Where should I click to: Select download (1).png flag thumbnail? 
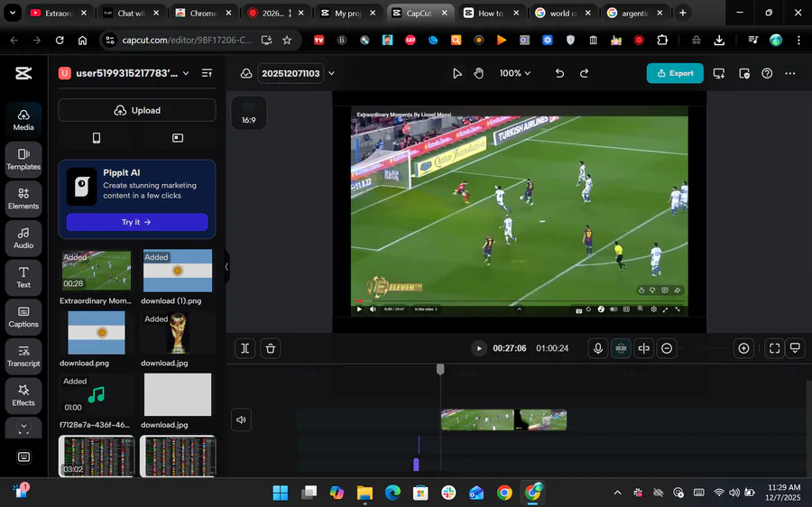click(x=178, y=271)
